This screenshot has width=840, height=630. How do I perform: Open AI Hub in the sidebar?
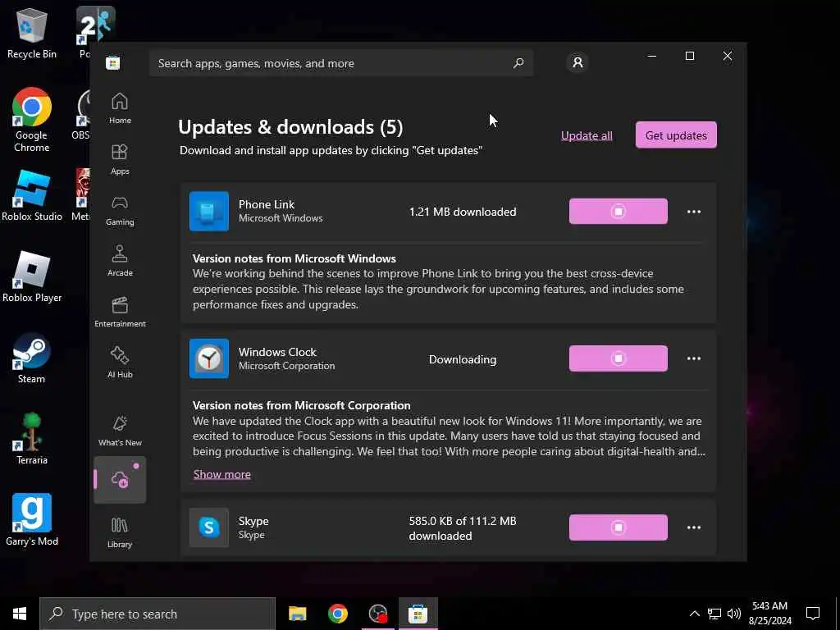[120, 363]
